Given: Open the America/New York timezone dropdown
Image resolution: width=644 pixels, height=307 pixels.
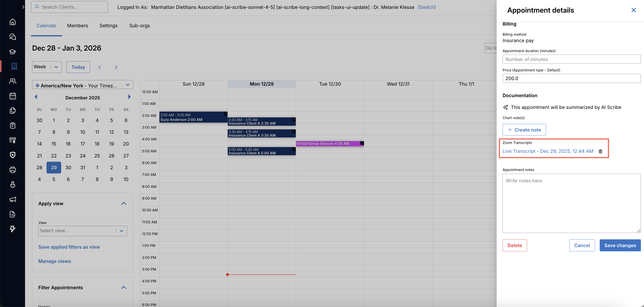Looking at the screenshot, I should [x=82, y=85].
